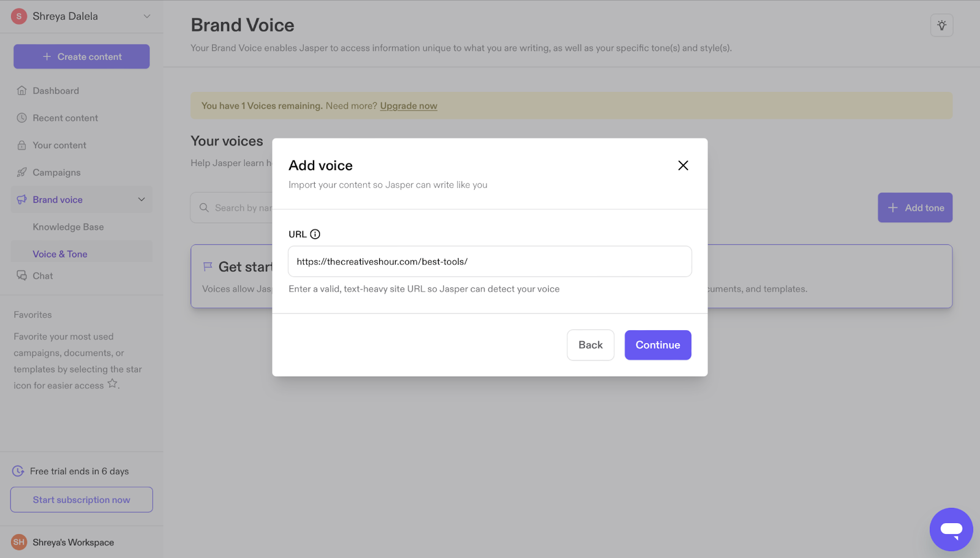Click the Brand Voice page heading
This screenshot has height=558, width=980.
coord(243,25)
